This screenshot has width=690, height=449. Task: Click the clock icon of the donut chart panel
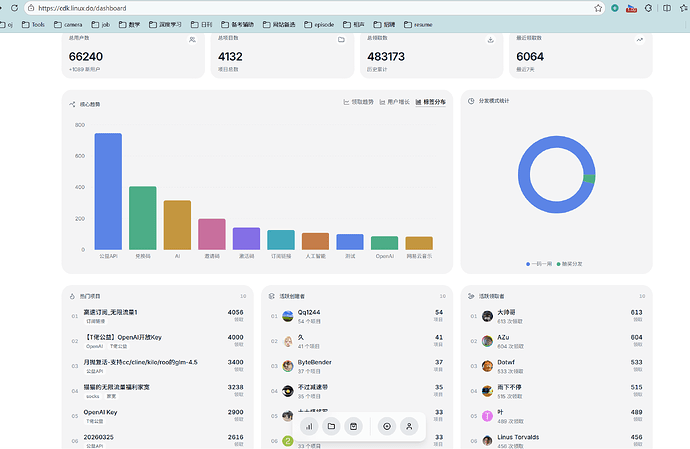471,101
